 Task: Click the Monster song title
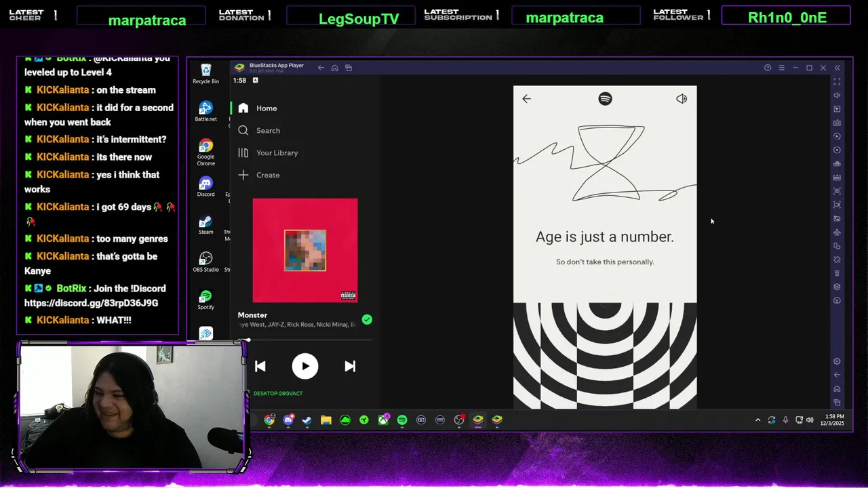point(253,315)
